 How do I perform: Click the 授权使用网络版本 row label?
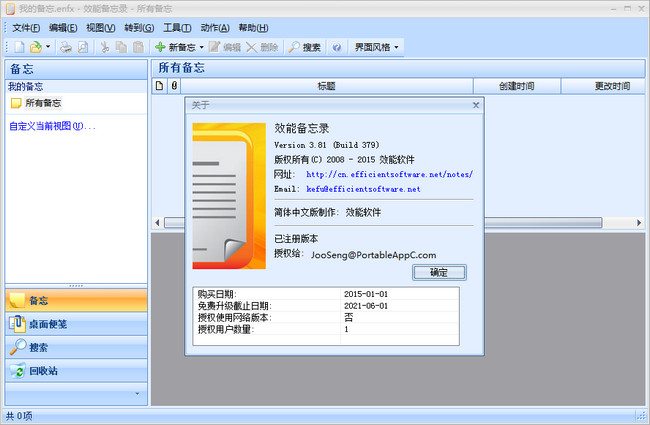coord(235,318)
